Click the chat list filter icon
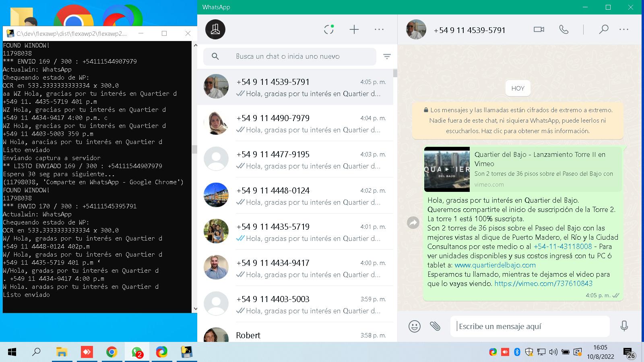The image size is (644, 362). (387, 57)
